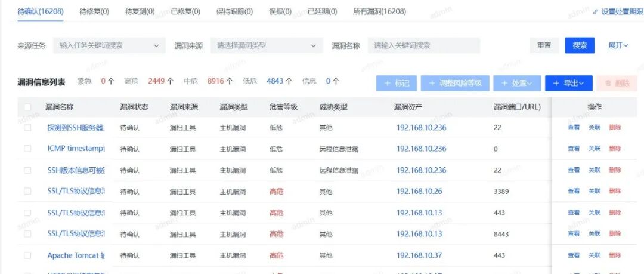Open the 导出 dropdown button
This screenshot has width=644, height=274.
[x=569, y=83]
